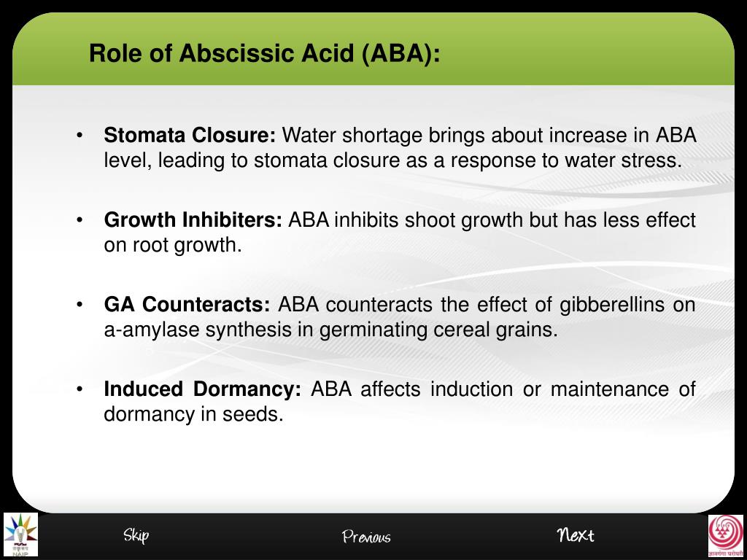Go back using the Previous button
This screenshot has width=747, height=560.
[x=366, y=537]
